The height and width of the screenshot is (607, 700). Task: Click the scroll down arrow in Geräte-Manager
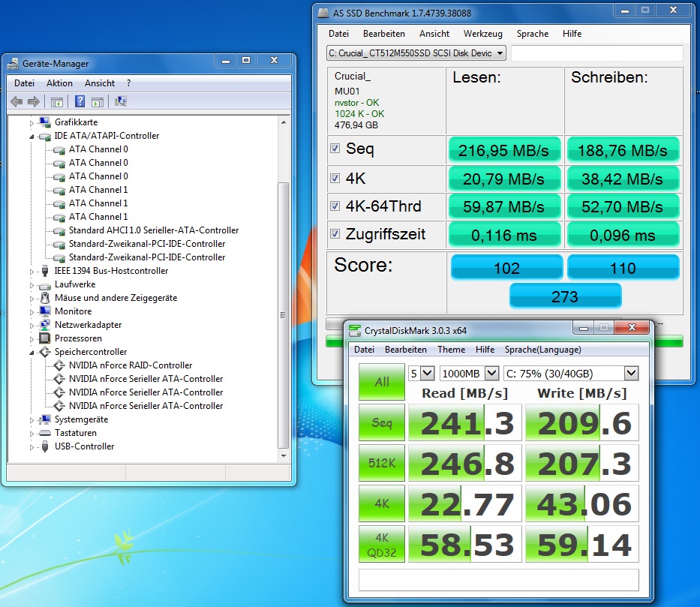283,455
